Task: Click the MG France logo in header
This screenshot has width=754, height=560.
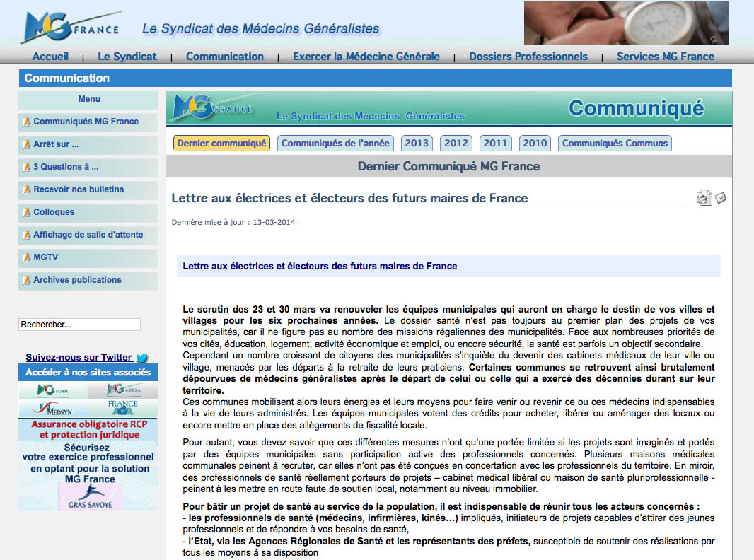Action: [x=69, y=28]
